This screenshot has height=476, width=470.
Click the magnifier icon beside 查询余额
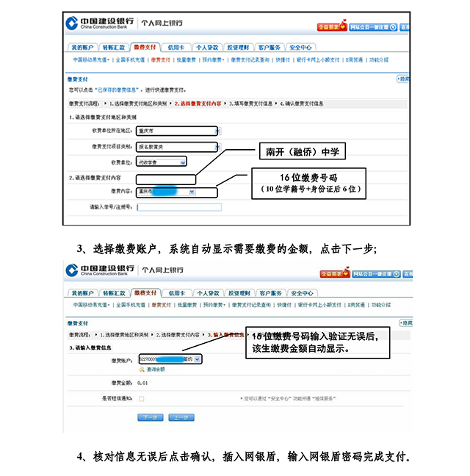pos(142,369)
